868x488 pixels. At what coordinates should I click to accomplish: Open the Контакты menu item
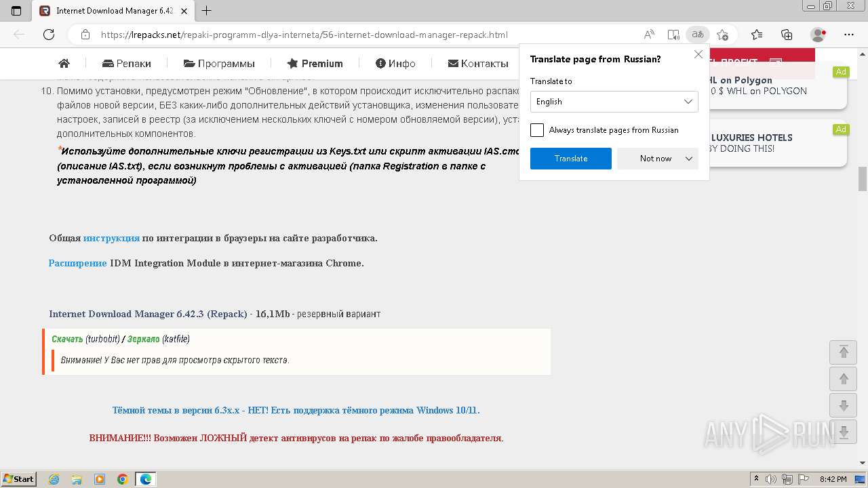click(478, 64)
